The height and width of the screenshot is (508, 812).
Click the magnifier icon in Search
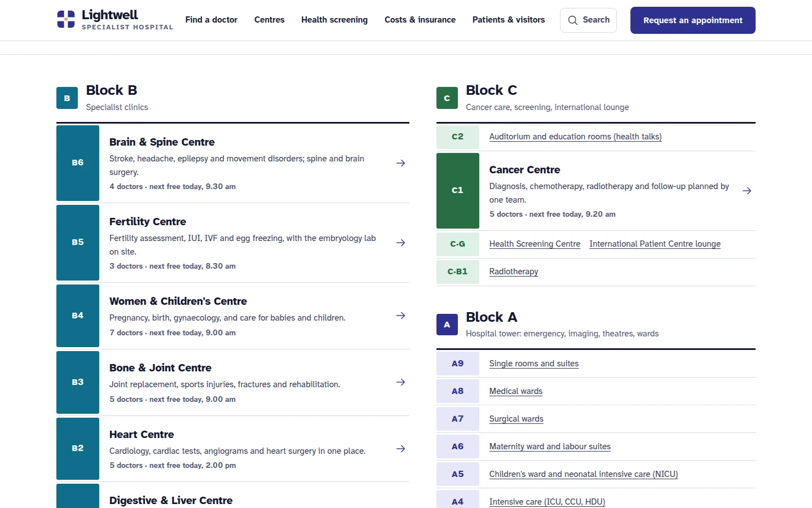573,20
